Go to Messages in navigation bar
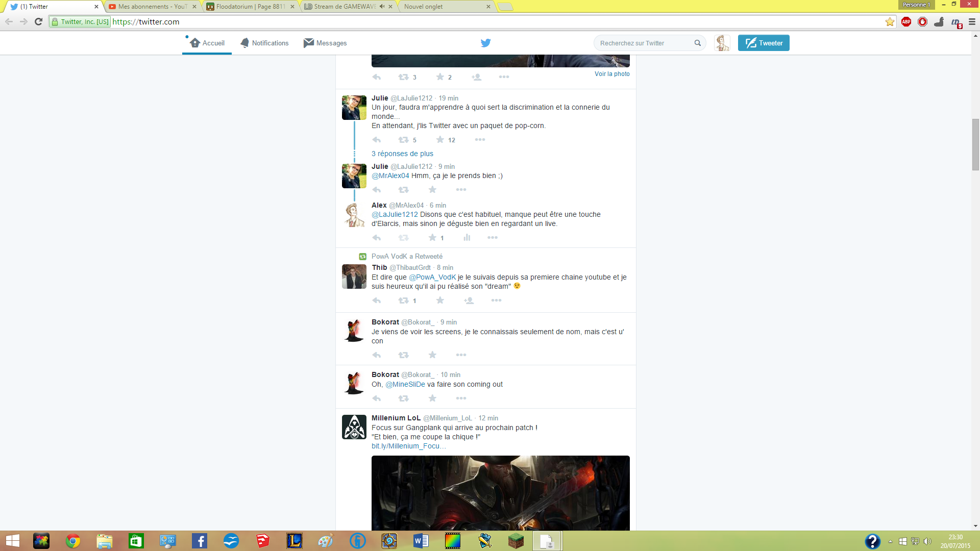980x551 pixels. 325,43
